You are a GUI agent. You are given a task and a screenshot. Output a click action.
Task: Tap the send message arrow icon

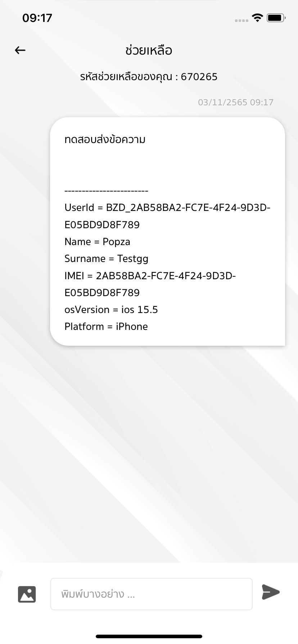271,592
